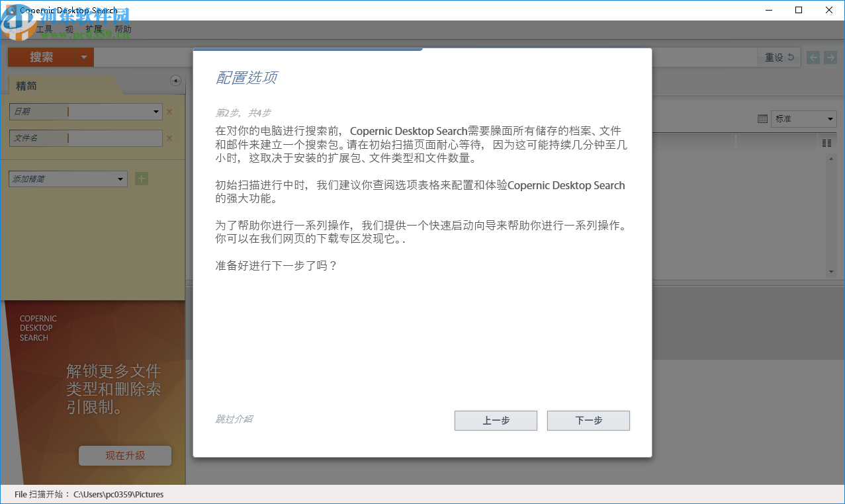Click the 下一步 button
Viewport: 845px width, 504px height.
click(x=588, y=420)
